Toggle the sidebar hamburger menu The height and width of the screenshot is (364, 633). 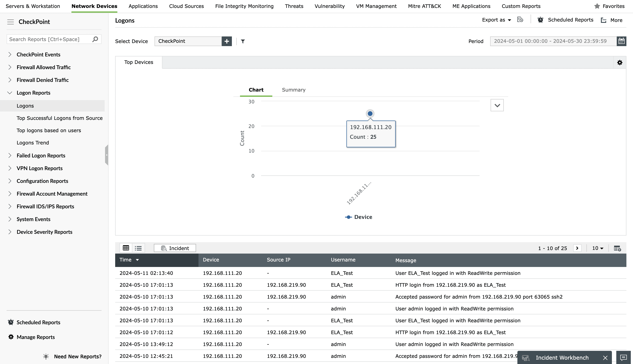point(11,22)
